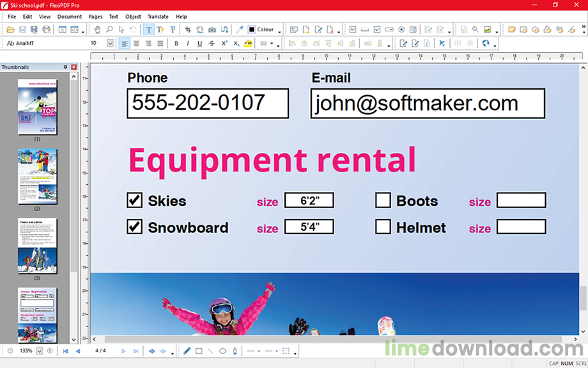
Task: Toggle Underline formatting
Action: click(x=200, y=43)
